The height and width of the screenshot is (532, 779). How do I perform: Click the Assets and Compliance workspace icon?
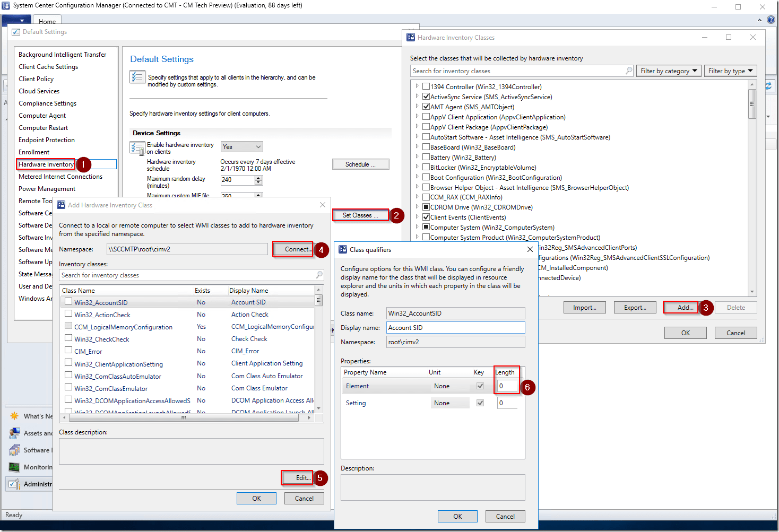14,433
